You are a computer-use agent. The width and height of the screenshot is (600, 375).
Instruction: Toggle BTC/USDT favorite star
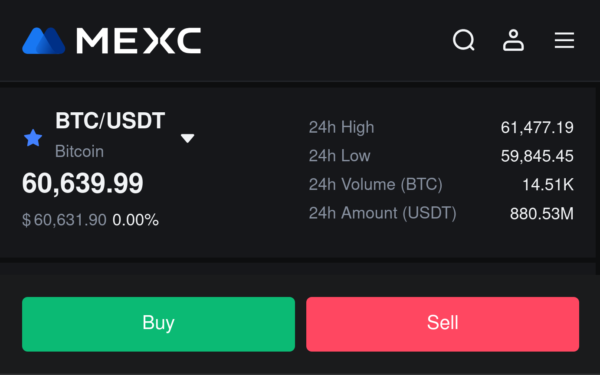point(33,138)
